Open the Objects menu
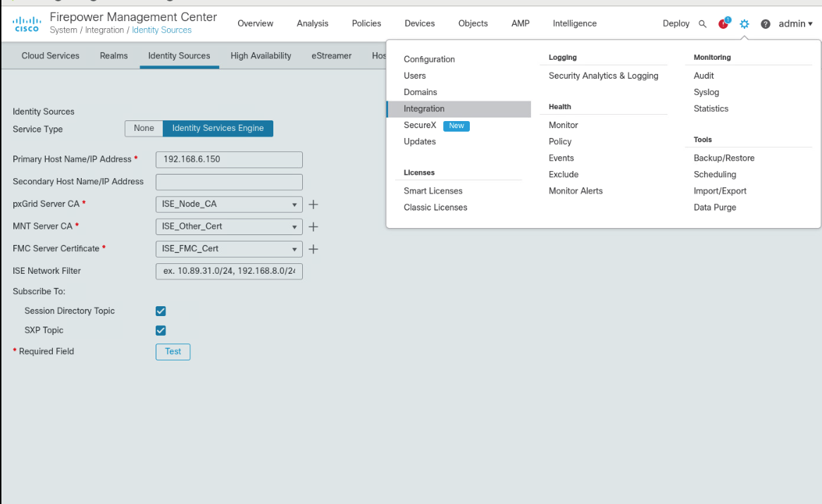 click(473, 23)
